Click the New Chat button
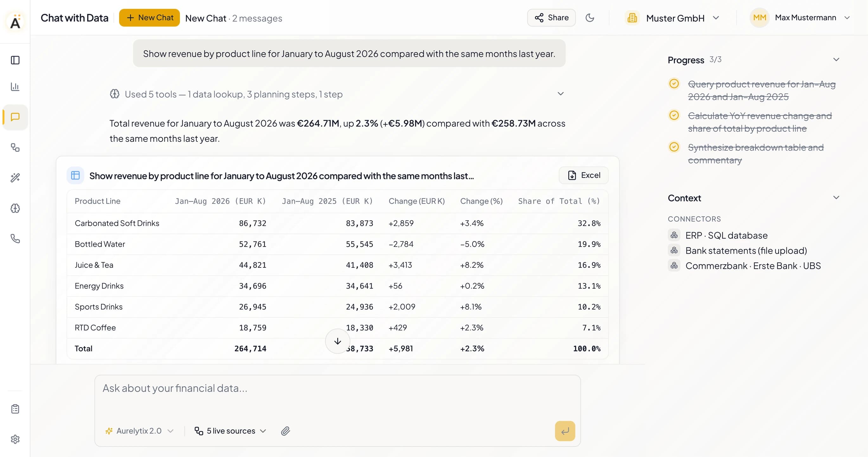Viewport: 868px width, 457px height. (149, 17)
